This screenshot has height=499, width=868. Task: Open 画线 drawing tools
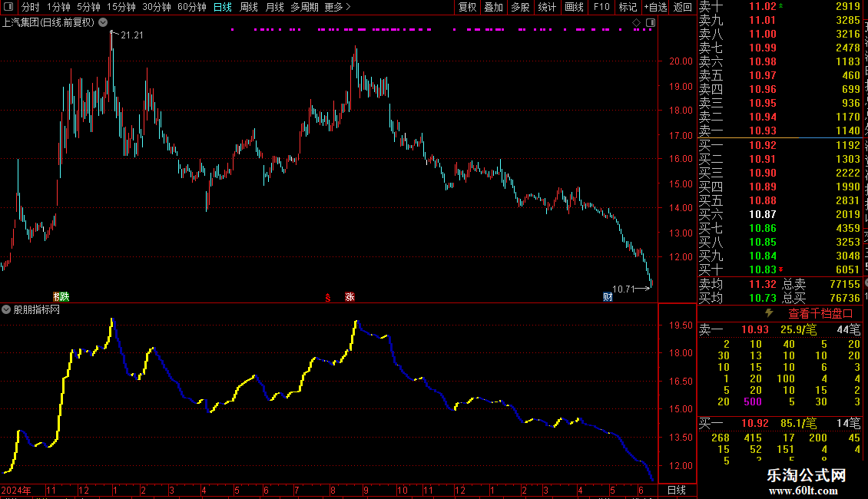(574, 7)
